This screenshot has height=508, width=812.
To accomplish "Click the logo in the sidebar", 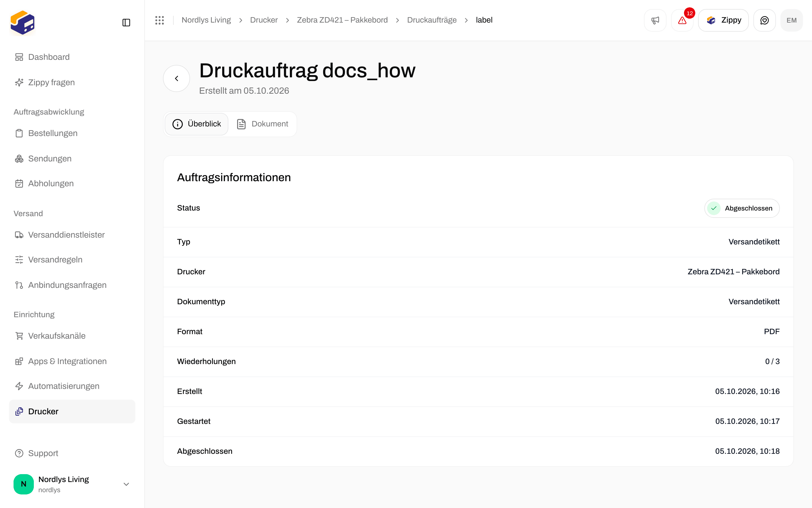I will click(23, 23).
